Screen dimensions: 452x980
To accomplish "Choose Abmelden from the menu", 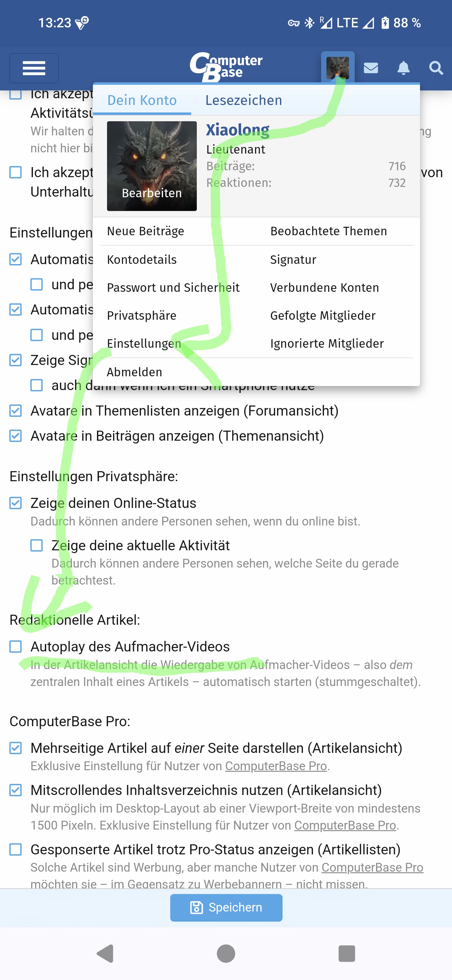I will tap(135, 372).
